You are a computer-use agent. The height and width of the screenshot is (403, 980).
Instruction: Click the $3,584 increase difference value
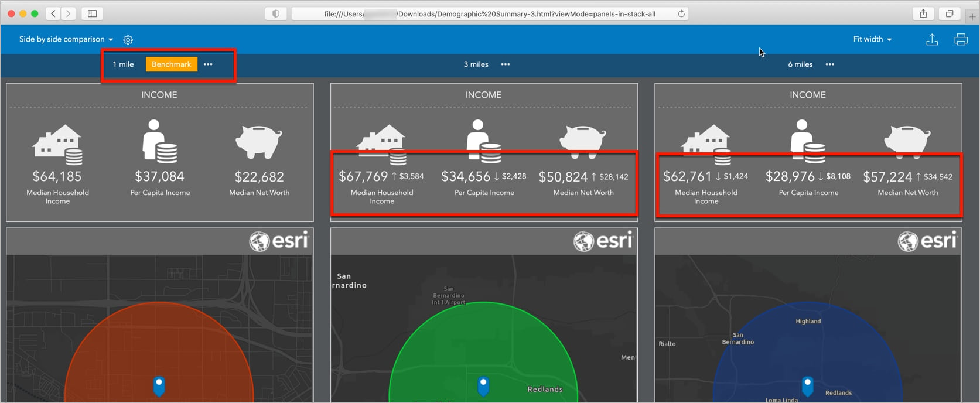411,176
